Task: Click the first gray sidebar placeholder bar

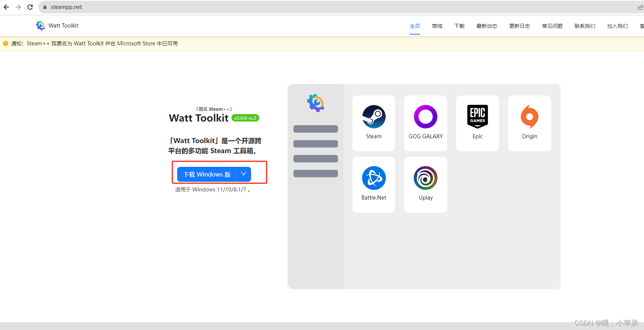Action: pos(316,129)
